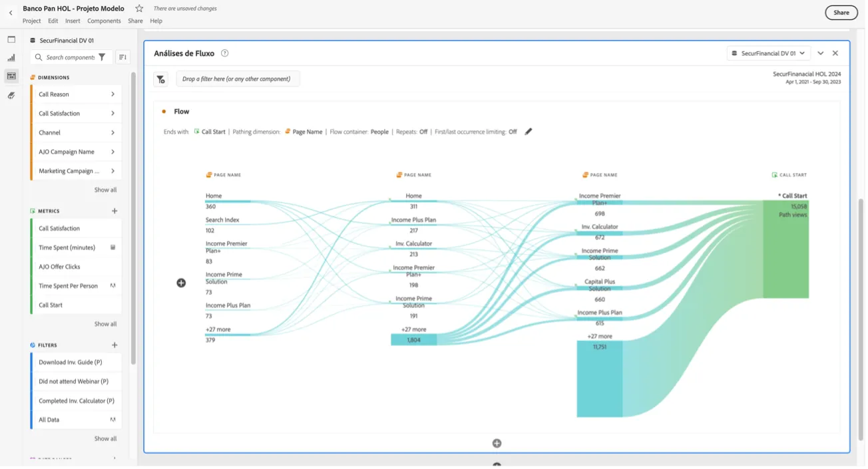Click the components panel vertical scrollbar
This screenshot has width=868, height=469.
click(133, 220)
